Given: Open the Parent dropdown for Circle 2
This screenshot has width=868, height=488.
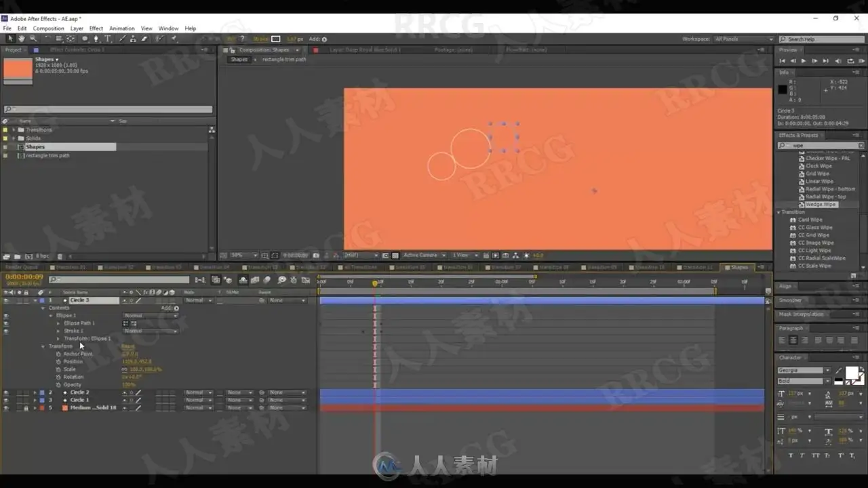Looking at the screenshot, I should pos(288,392).
